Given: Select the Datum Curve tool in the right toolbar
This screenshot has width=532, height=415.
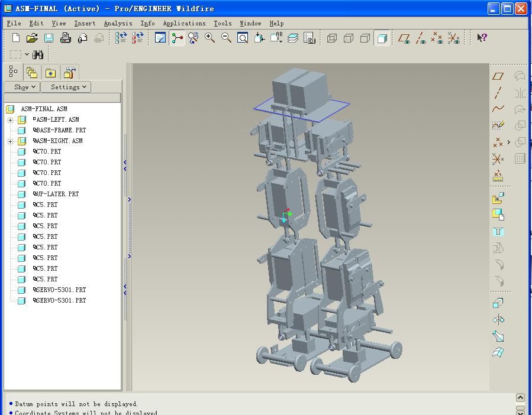Looking at the screenshot, I should coord(498,109).
